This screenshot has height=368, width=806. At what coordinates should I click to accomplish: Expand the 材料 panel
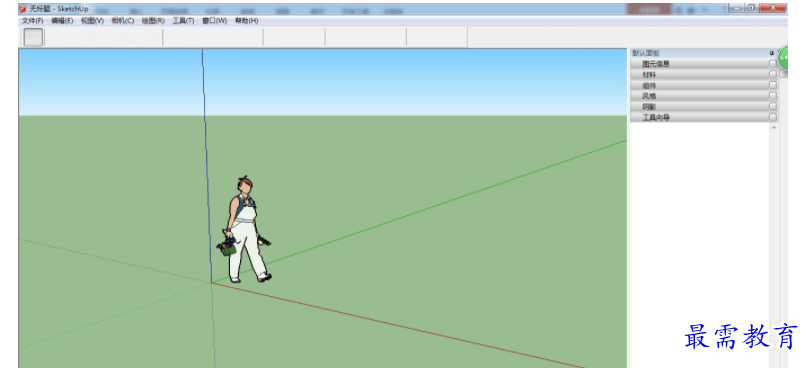(x=704, y=75)
